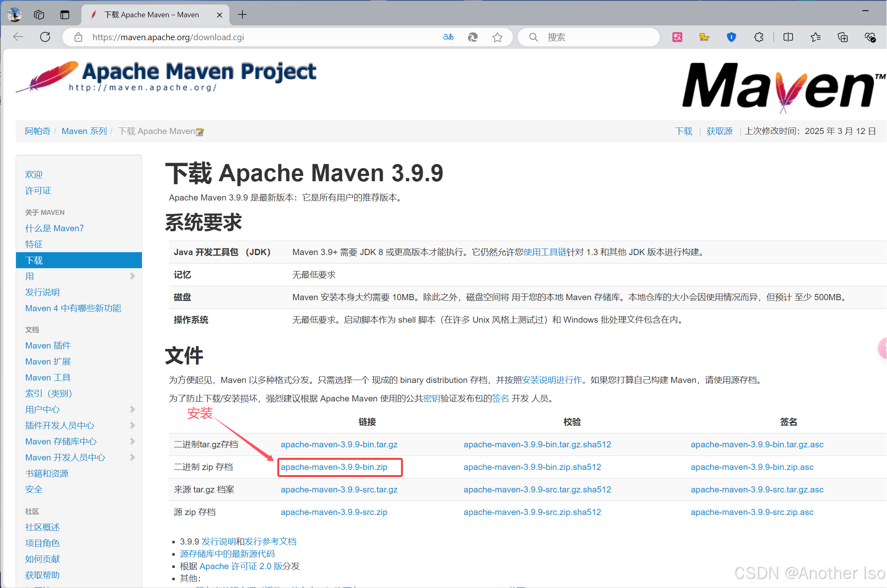
Task: Open the 源存储库中的最新源代码 link
Action: click(227, 554)
